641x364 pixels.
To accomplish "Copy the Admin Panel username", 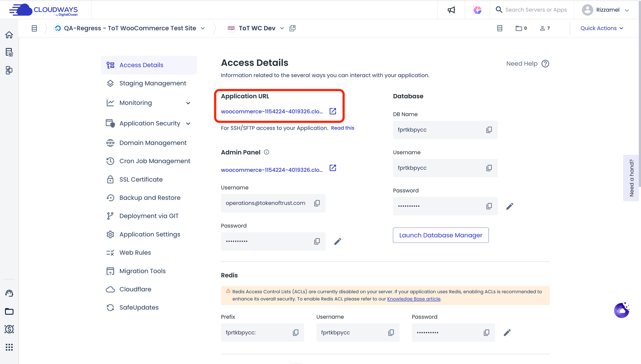I will coord(317,203).
